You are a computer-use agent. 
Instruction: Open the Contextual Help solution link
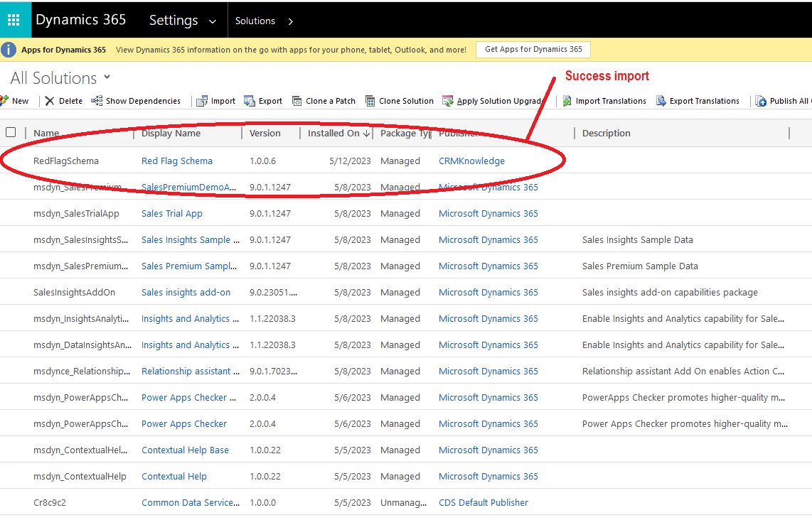tap(174, 477)
